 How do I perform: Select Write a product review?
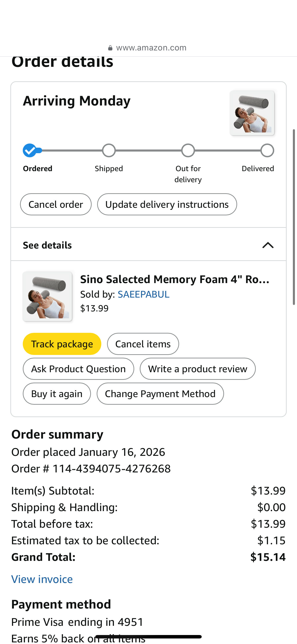click(198, 369)
